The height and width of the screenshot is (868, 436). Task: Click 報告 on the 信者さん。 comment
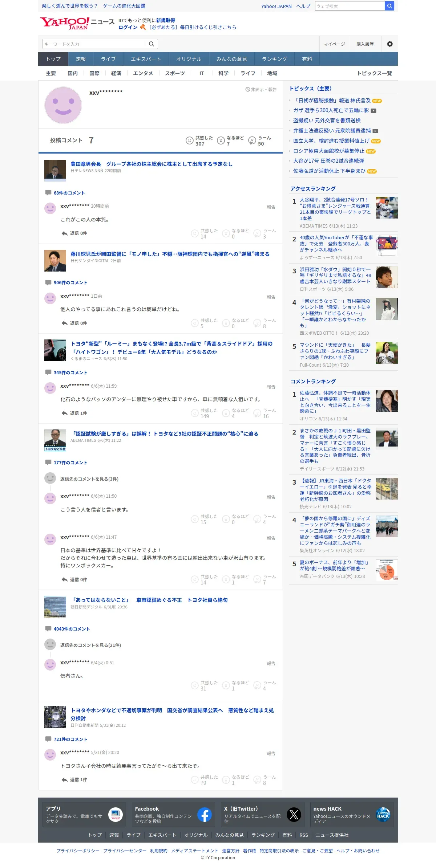pyautogui.click(x=271, y=663)
